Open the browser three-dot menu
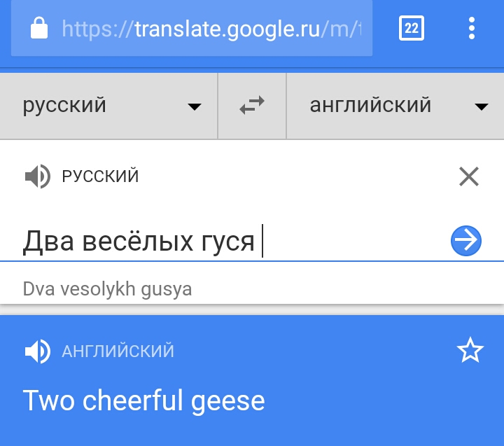 pos(471,28)
